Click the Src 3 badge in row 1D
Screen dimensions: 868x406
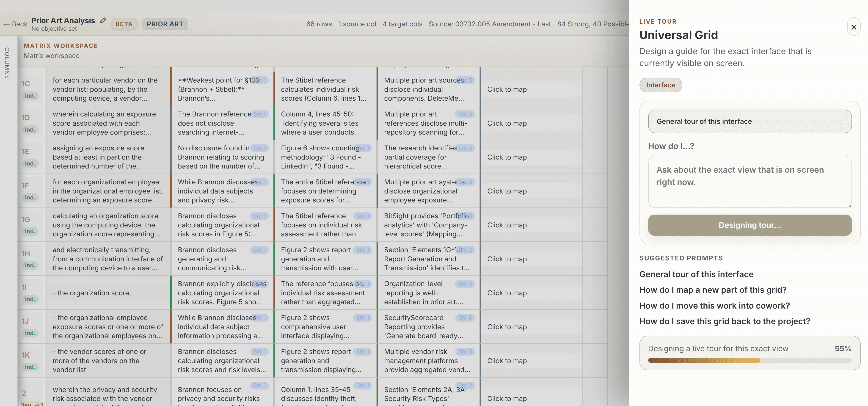(465, 114)
